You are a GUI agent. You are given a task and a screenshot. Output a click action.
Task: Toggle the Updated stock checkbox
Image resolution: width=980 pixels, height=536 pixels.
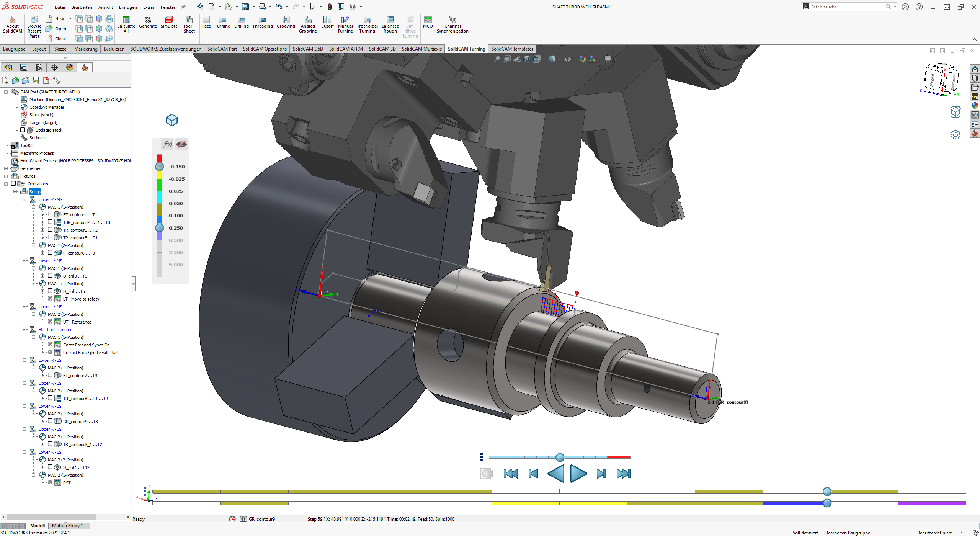23,130
